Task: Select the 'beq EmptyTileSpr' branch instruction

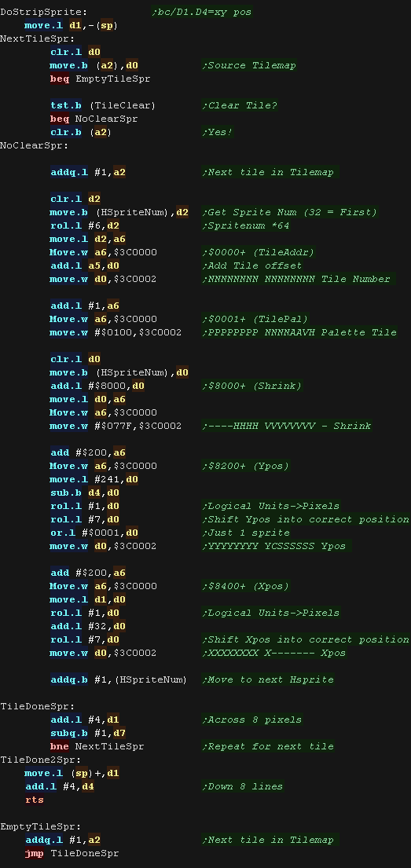Action: pos(100,79)
